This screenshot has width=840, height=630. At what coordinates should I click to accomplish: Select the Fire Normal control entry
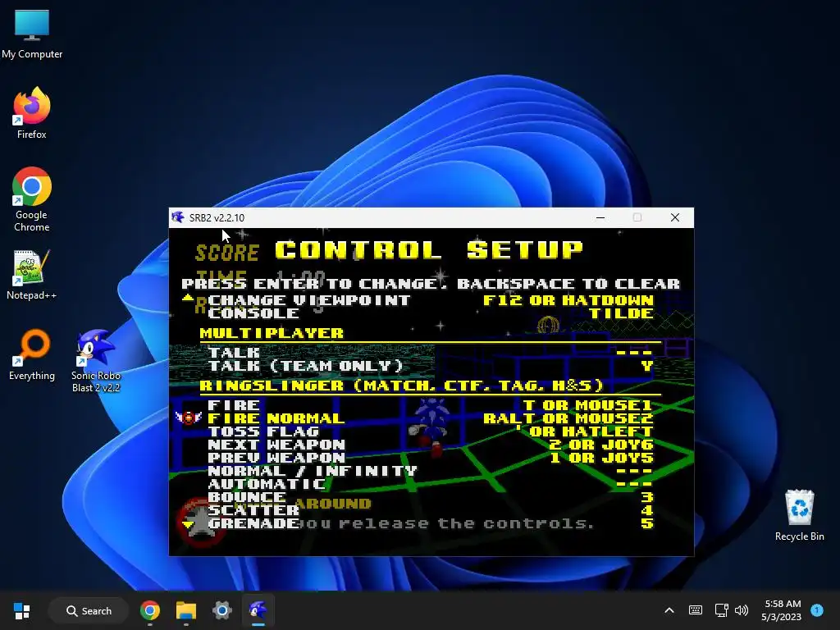(x=276, y=418)
